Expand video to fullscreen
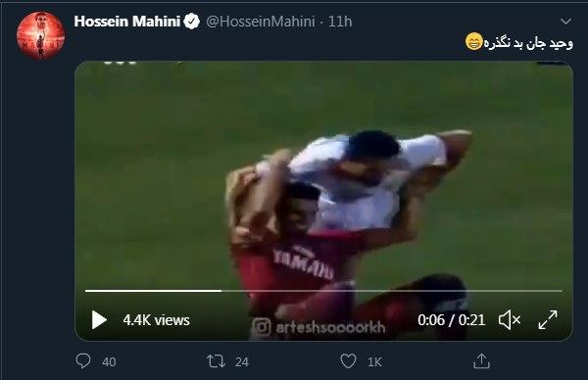Screen dimensions: 588x380 548,319
